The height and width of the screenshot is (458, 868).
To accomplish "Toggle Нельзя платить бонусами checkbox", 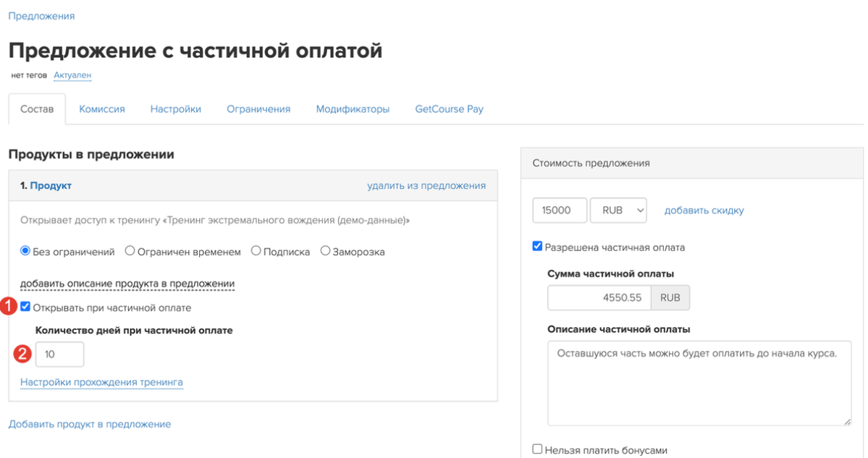I will (x=537, y=449).
